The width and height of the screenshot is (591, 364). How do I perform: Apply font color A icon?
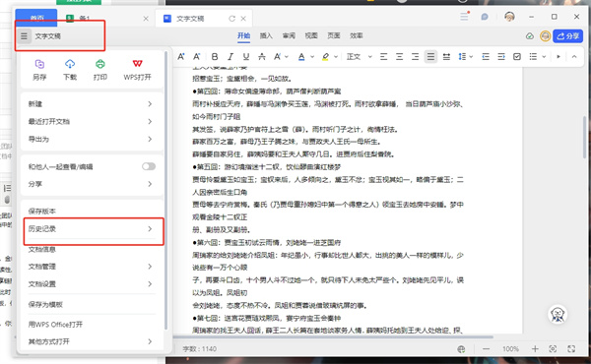pyautogui.click(x=301, y=56)
